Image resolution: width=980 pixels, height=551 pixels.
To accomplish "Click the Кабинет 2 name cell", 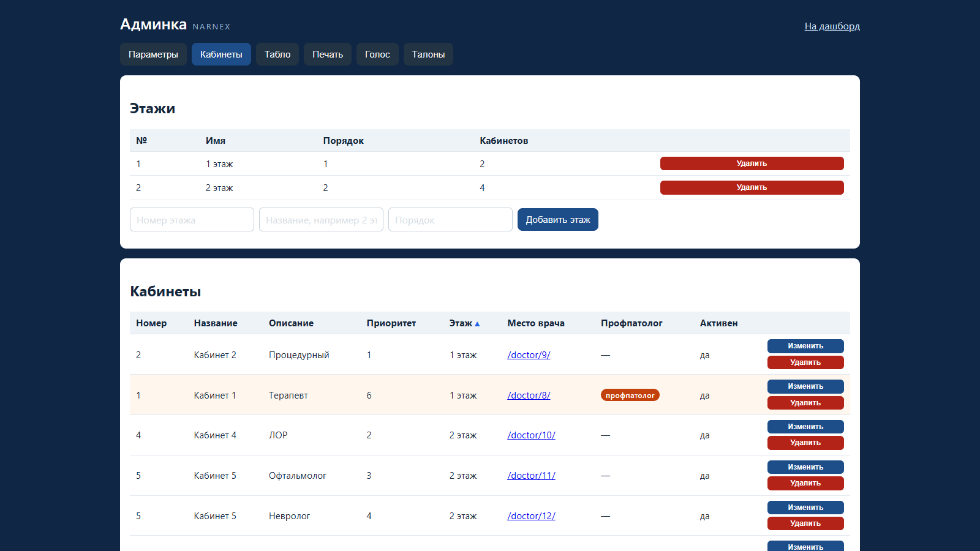I will click(215, 355).
